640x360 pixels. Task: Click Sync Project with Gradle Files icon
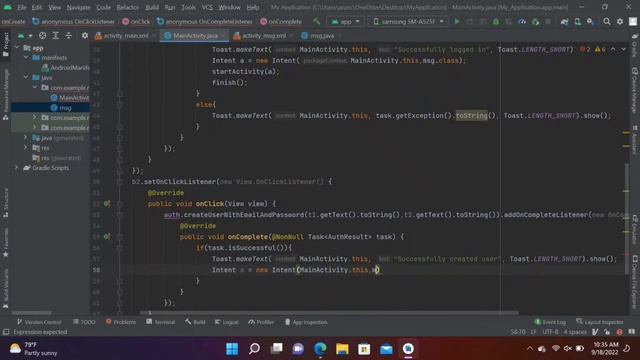(x=564, y=22)
